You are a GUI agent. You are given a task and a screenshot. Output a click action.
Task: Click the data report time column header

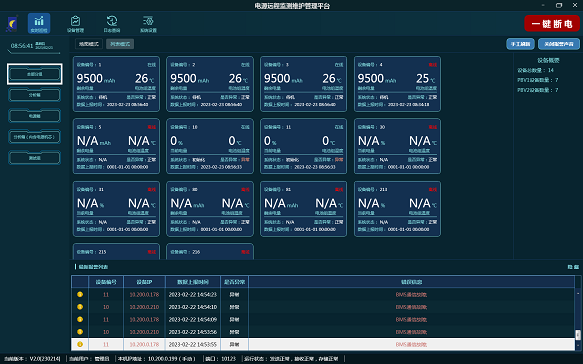[193, 282]
